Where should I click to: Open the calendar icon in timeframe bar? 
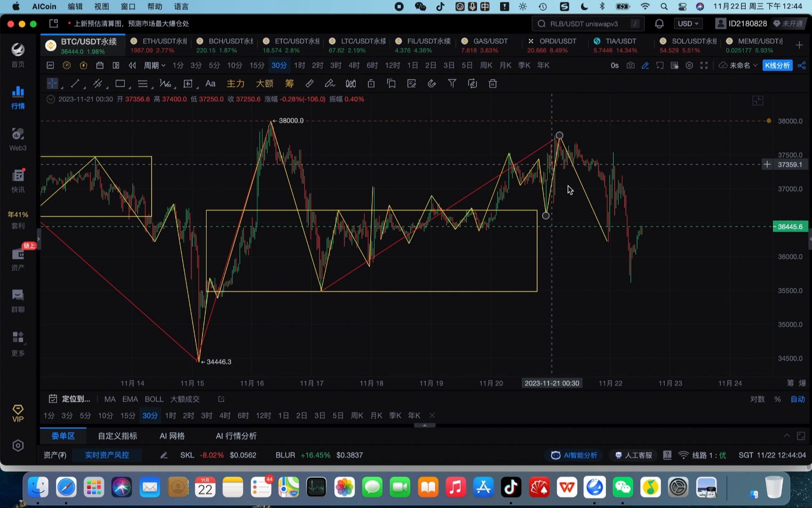pyautogui.click(x=100, y=65)
